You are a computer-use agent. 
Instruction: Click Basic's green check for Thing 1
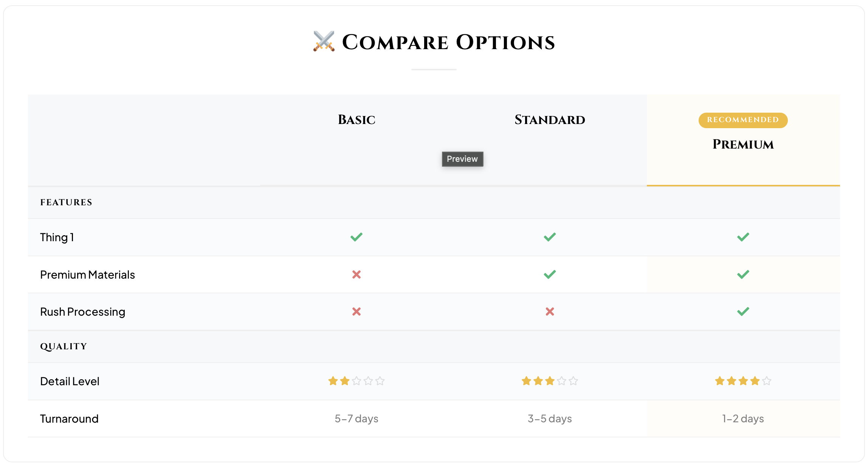coord(356,237)
